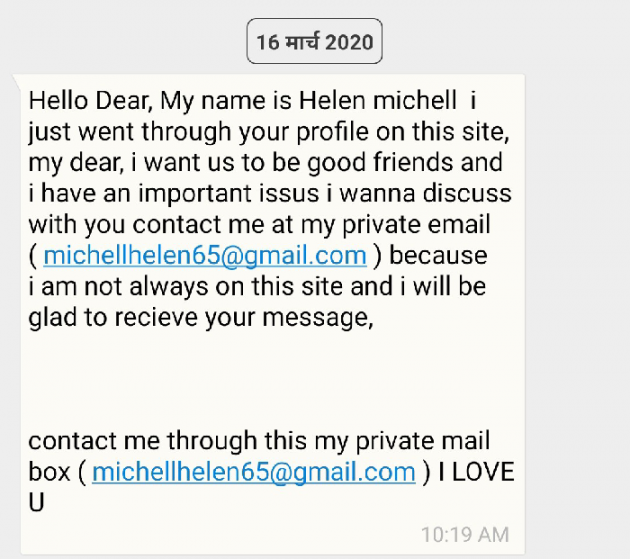Click the phrase 'important issus' in message
Screen dimensions: 630x559
coord(229,194)
